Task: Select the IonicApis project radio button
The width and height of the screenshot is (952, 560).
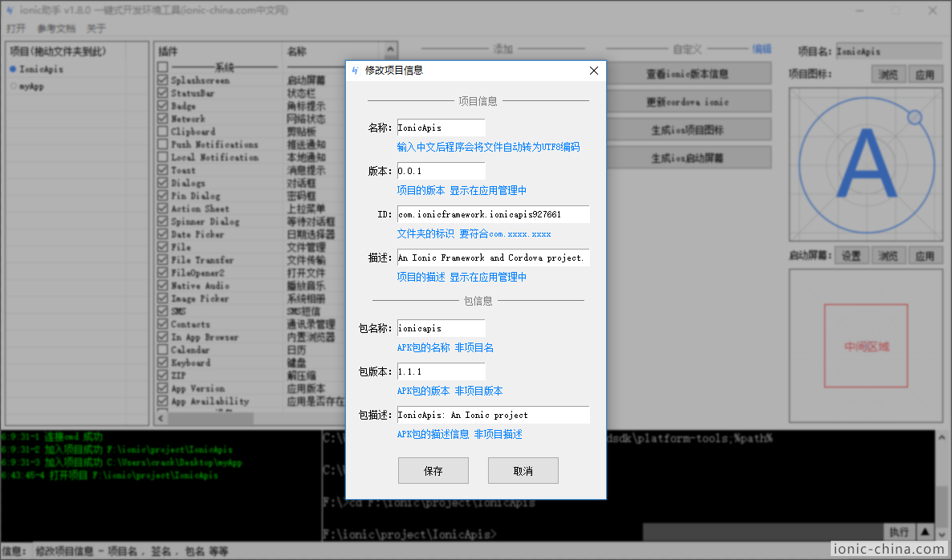Action: coord(14,69)
